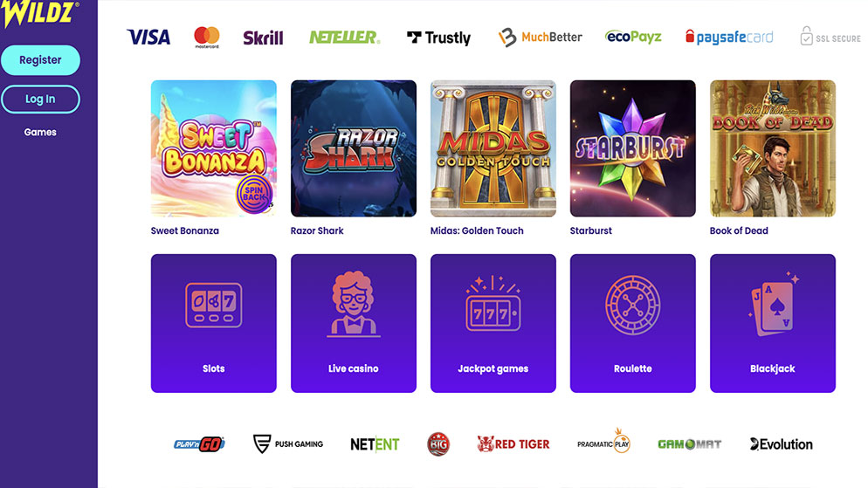Launch the Sweet Bonanza game thumbnail
The width and height of the screenshot is (868, 488).
click(214, 148)
